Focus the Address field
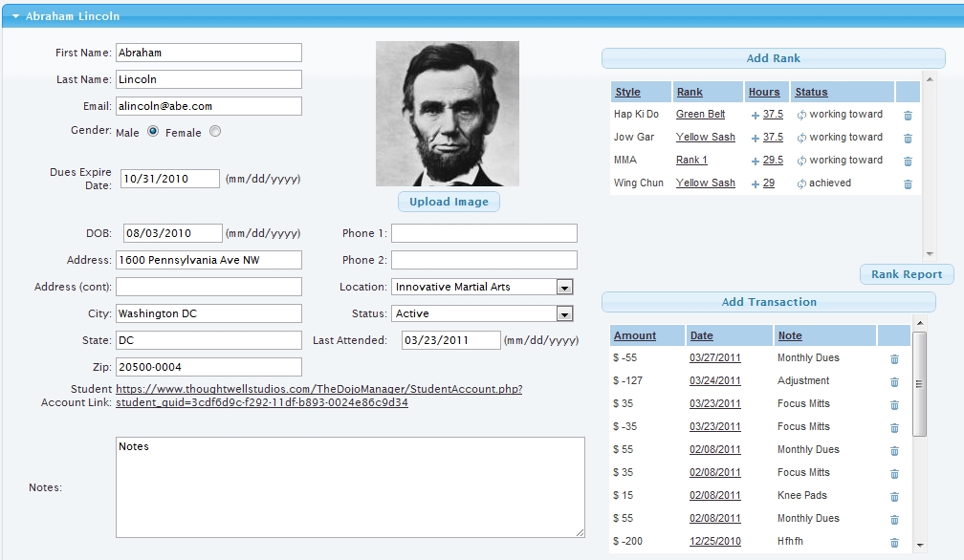Image resolution: width=964 pixels, height=560 pixels. coord(209,260)
